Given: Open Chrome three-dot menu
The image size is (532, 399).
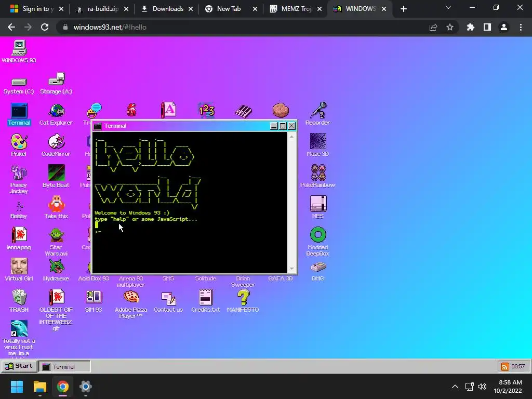Looking at the screenshot, I should [521, 27].
